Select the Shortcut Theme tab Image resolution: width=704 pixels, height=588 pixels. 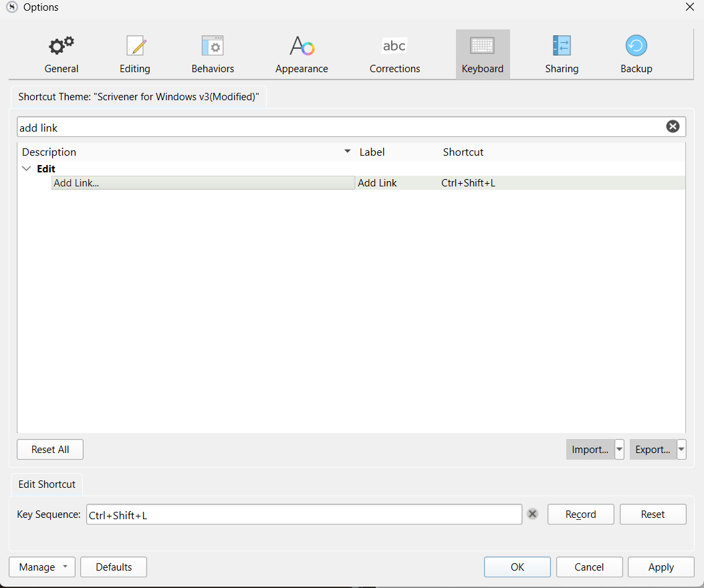click(138, 96)
